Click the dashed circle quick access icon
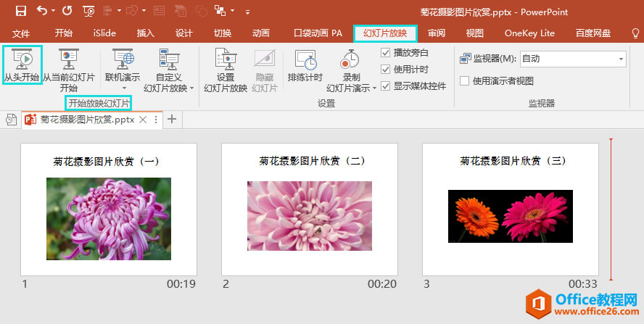 (202, 11)
